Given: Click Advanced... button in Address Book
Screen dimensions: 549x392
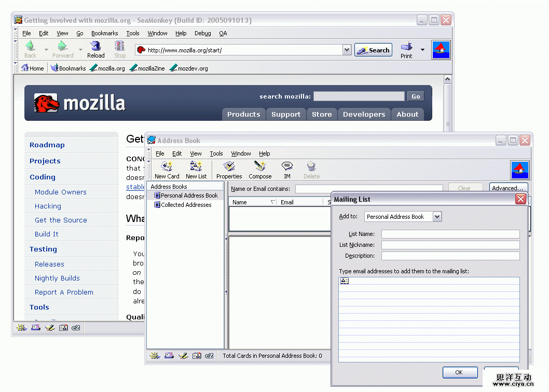Looking at the screenshot, I should (x=507, y=188).
